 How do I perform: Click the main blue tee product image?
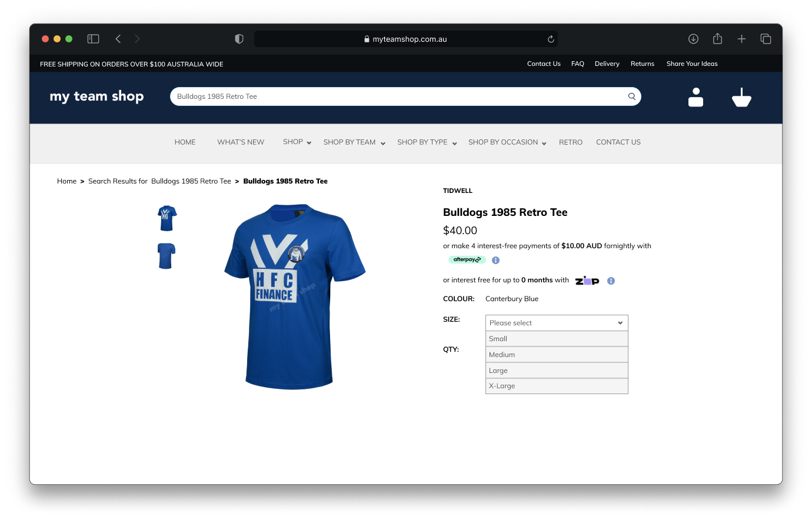click(295, 296)
